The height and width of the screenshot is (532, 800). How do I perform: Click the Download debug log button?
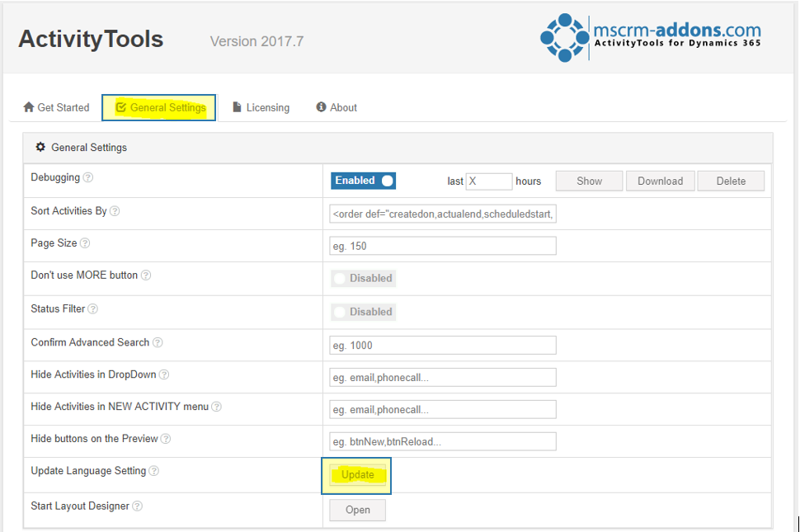point(660,181)
